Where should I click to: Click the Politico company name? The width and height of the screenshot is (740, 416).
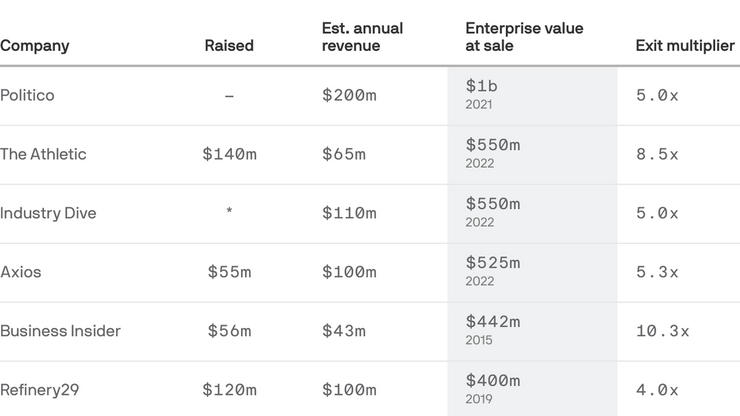click(x=27, y=95)
